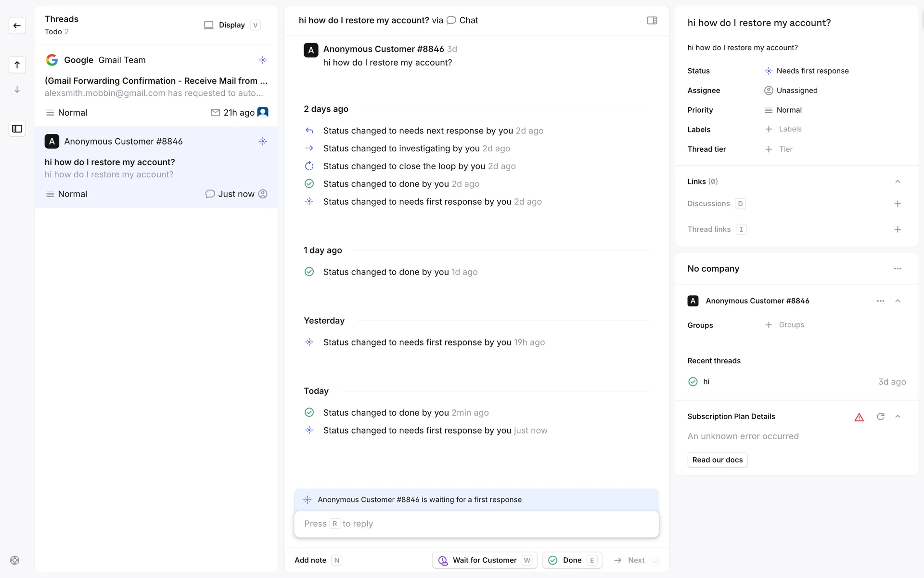Go to next thread with down arrow

point(17,90)
